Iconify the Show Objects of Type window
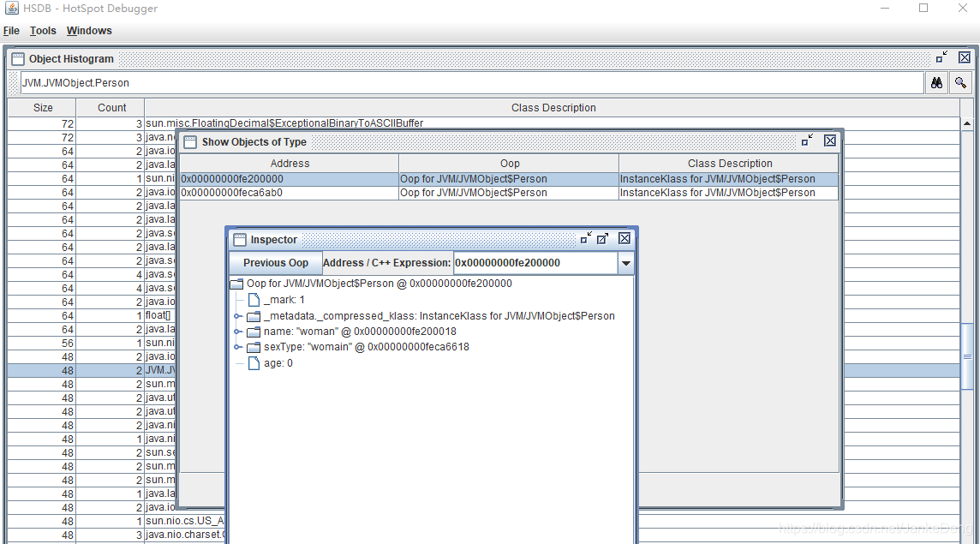This screenshot has width=980, height=544. [x=807, y=140]
